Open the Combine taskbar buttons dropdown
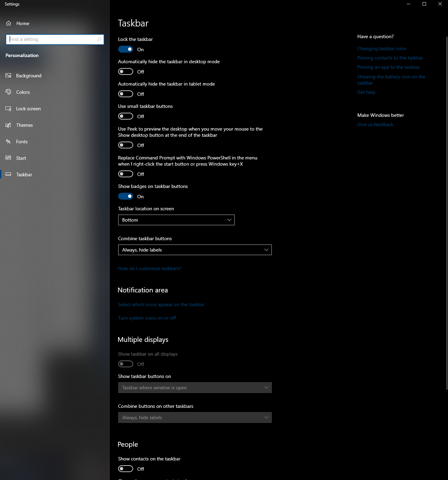 [x=195, y=250]
